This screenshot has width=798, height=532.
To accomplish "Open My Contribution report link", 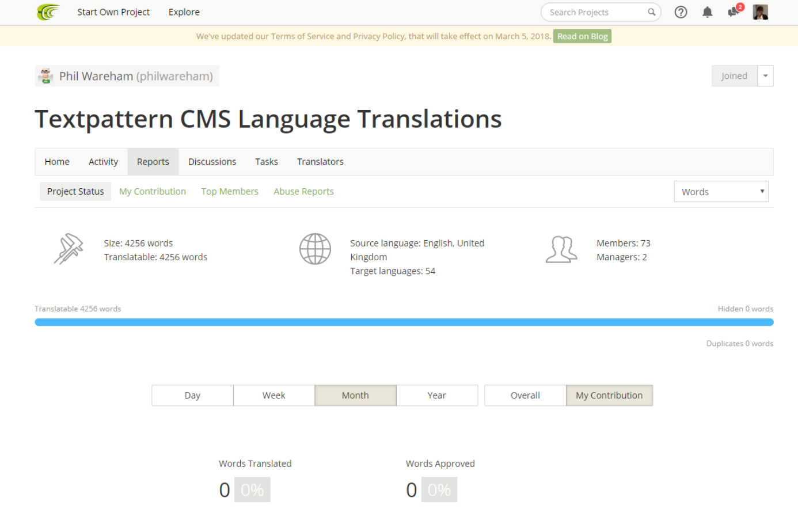I will click(153, 191).
